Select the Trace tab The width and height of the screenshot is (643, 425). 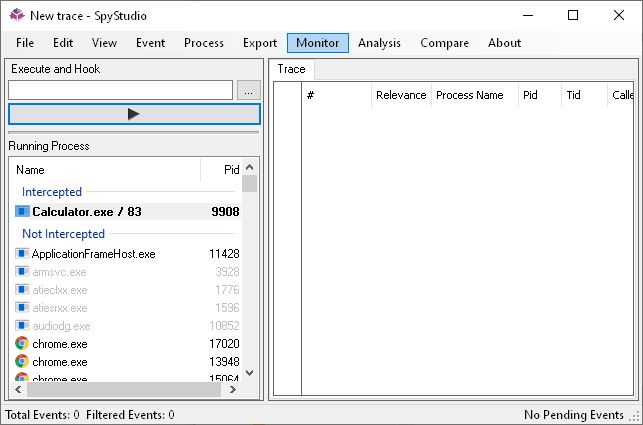292,69
